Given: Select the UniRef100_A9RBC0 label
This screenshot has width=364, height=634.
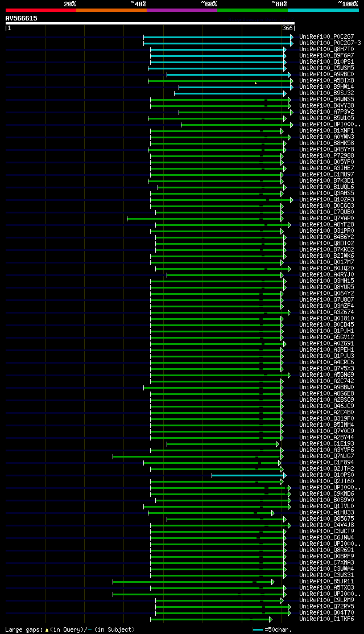Looking at the screenshot, I should coord(327,75).
